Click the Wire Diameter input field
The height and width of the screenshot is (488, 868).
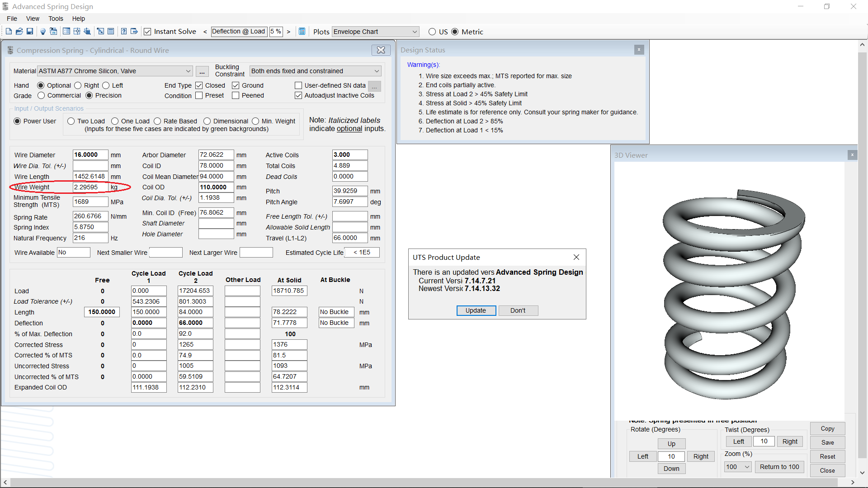(90, 155)
